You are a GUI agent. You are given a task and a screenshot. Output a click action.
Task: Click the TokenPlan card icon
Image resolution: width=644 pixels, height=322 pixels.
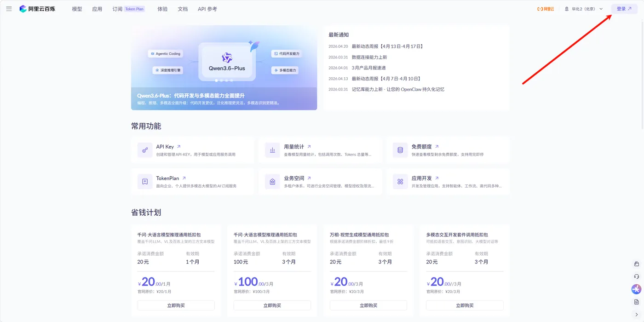[145, 181]
